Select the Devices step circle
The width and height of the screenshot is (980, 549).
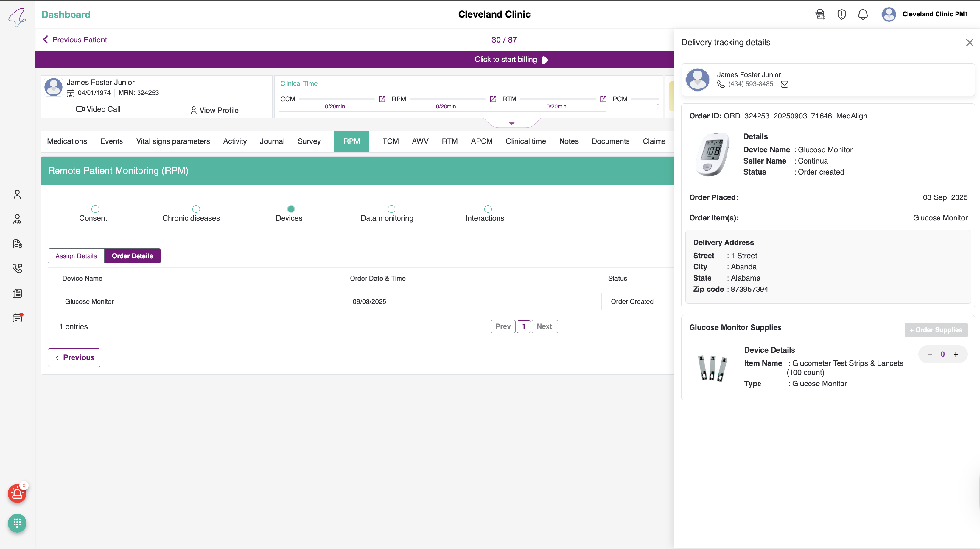point(291,209)
